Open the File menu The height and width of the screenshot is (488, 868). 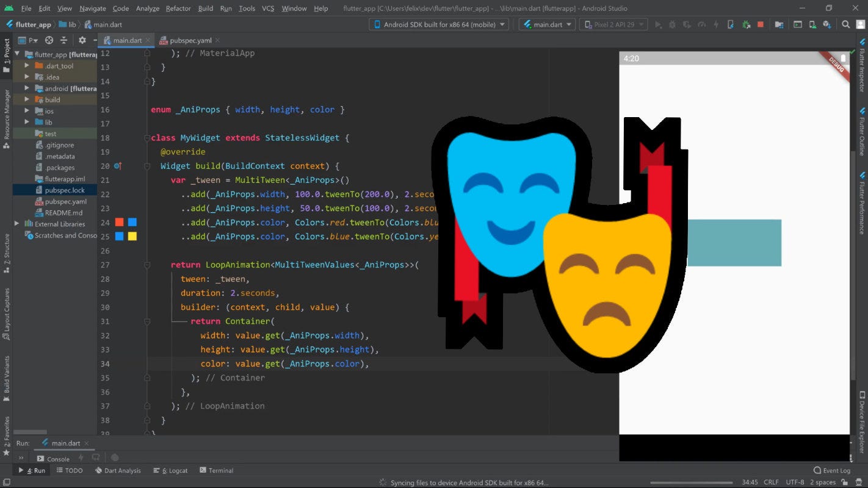(x=26, y=9)
